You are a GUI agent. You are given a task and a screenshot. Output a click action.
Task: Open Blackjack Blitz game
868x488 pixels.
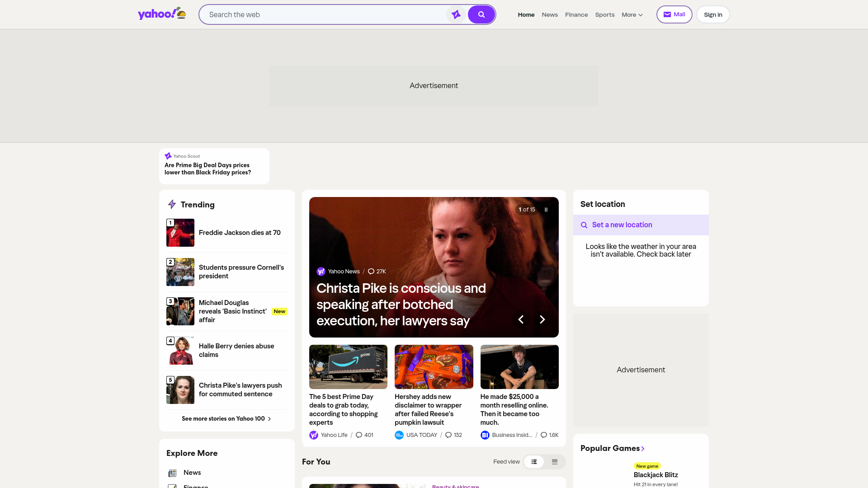pos(656,475)
